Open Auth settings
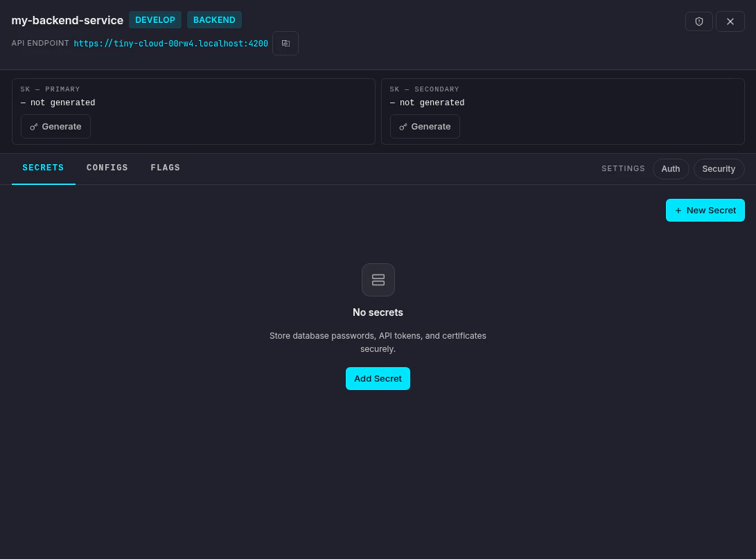This screenshot has height=559, width=756. coord(671,168)
